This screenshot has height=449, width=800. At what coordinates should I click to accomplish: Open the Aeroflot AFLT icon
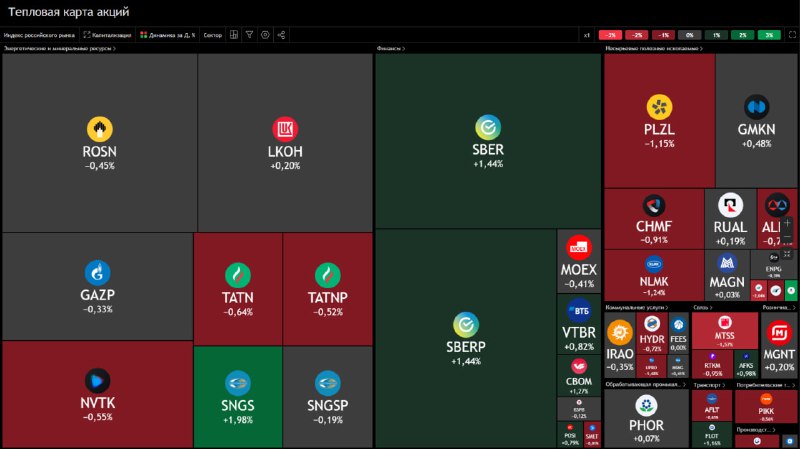[712, 398]
